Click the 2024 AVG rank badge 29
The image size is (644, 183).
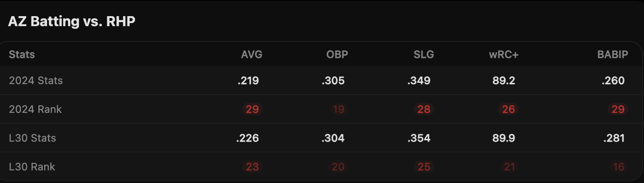tap(252, 109)
